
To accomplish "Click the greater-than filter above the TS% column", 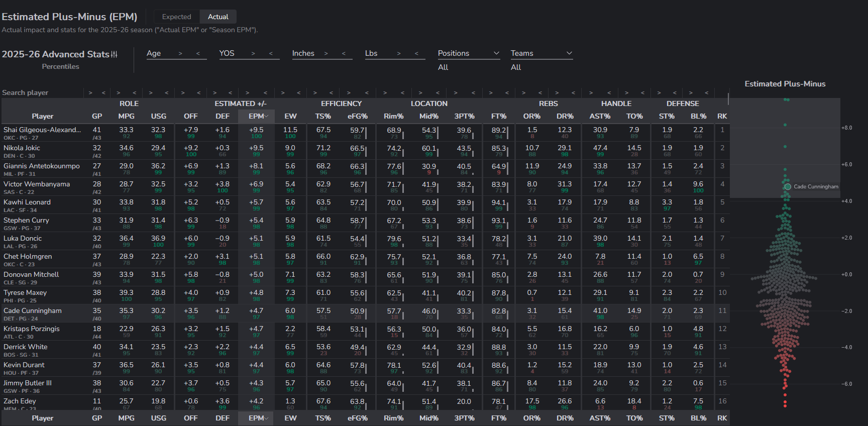I will point(315,92).
